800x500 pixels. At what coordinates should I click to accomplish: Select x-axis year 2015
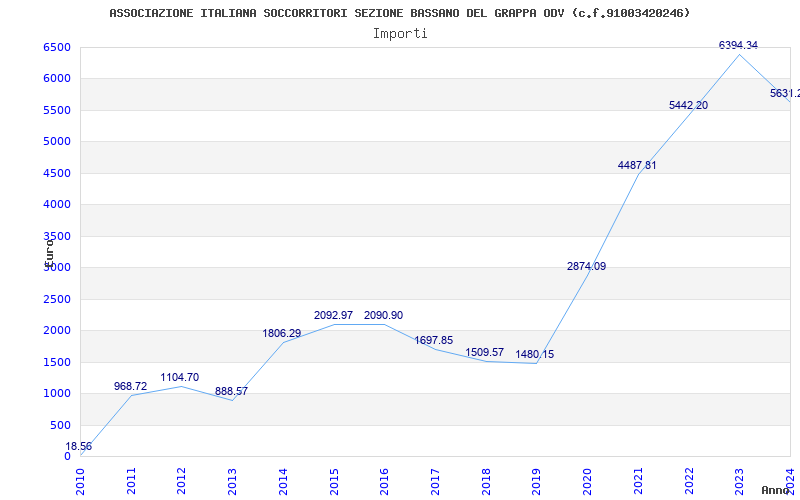pyautogui.click(x=334, y=481)
